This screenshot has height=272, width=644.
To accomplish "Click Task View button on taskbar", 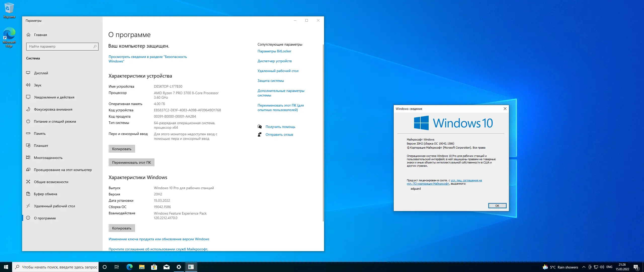I will (117, 267).
